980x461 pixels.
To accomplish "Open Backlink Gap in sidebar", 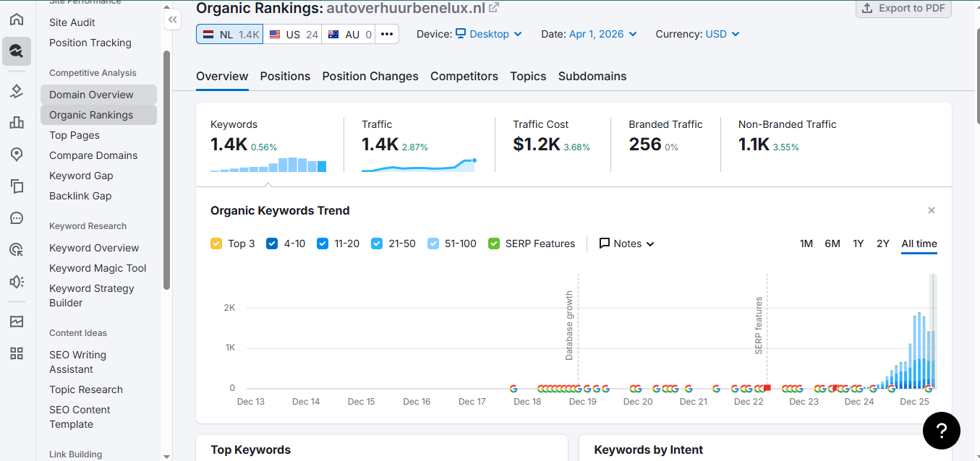I will 80,196.
